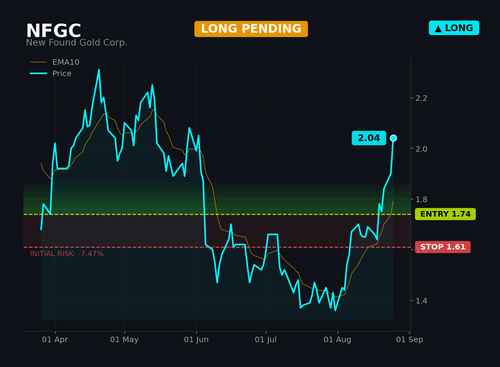Click the 2.0 price axis tick
Image resolution: width=500 pixels, height=367 pixels.
point(421,149)
